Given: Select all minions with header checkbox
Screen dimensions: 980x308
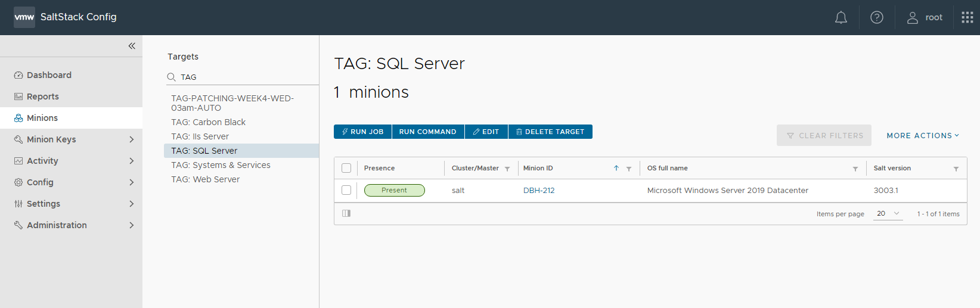Looking at the screenshot, I should pos(346,168).
